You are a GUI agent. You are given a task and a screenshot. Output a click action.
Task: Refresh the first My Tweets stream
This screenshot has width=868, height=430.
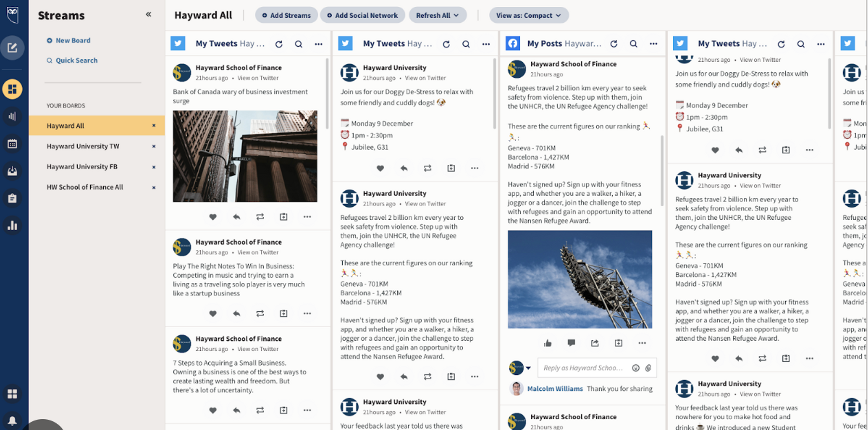coord(279,44)
